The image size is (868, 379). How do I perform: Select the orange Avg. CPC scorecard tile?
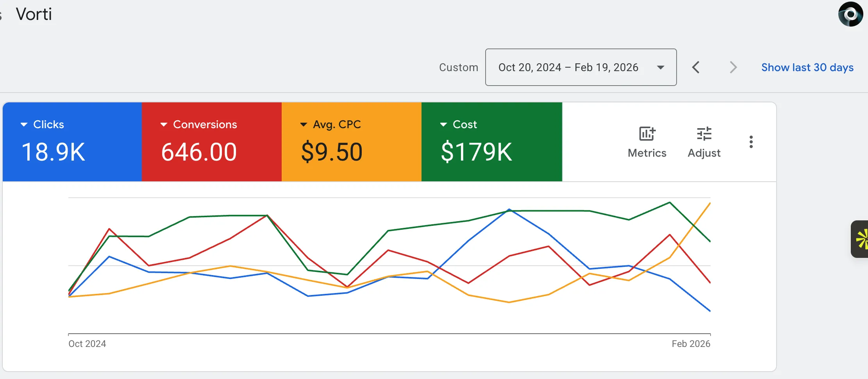point(351,142)
